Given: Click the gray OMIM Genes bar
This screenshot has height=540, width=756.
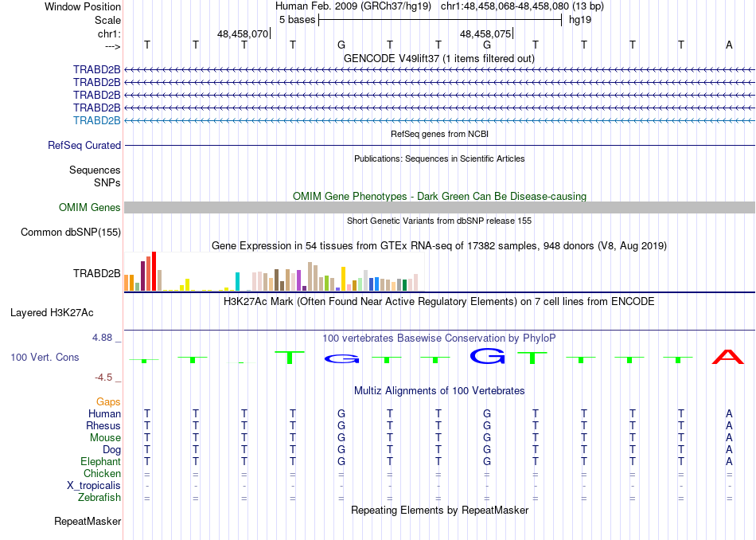Looking at the screenshot, I should (439, 208).
